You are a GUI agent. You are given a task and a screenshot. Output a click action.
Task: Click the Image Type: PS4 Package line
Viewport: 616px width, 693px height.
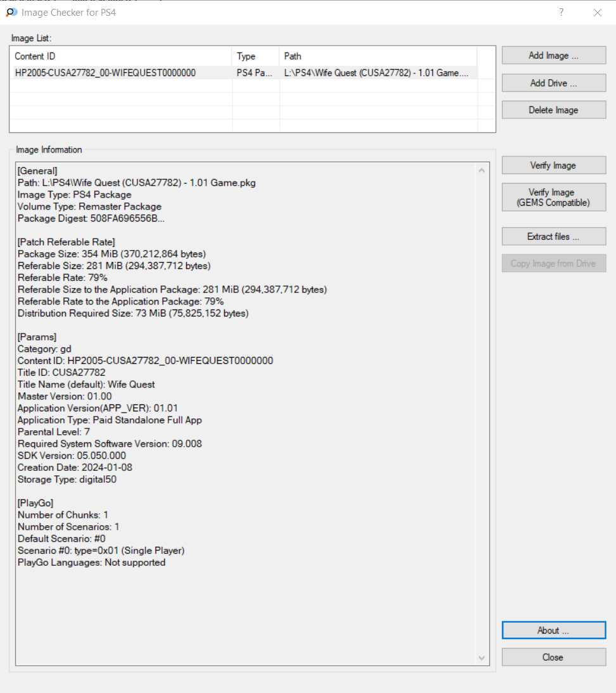coord(74,194)
